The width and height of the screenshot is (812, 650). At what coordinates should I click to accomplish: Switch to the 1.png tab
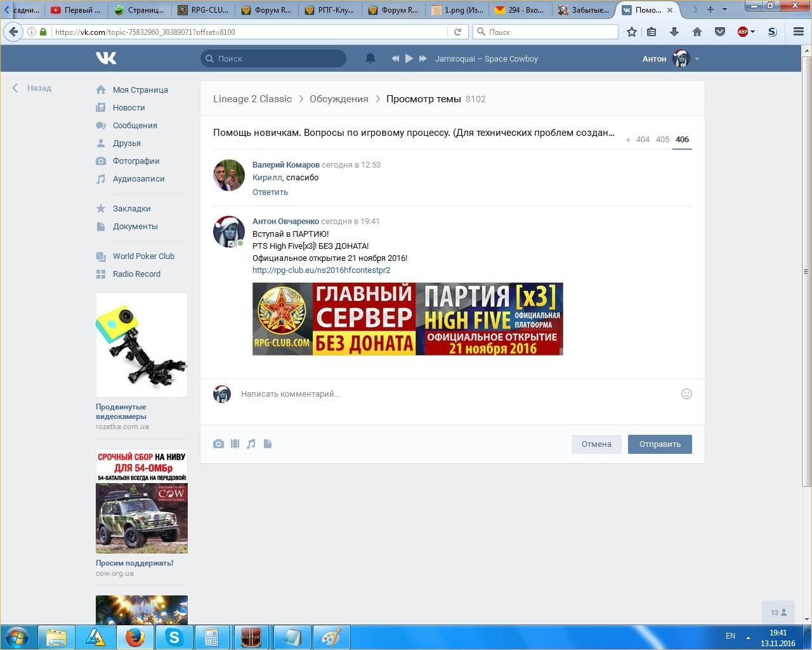pos(457,10)
